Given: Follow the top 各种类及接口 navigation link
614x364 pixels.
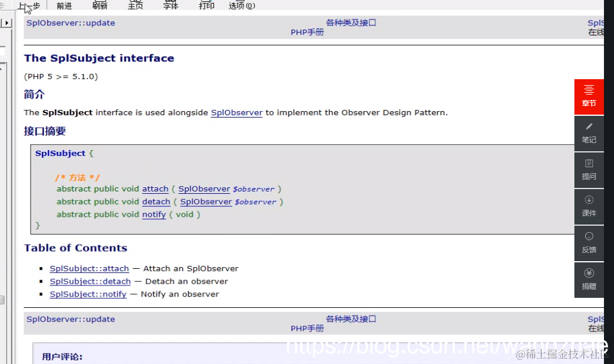Looking at the screenshot, I should tap(351, 22).
